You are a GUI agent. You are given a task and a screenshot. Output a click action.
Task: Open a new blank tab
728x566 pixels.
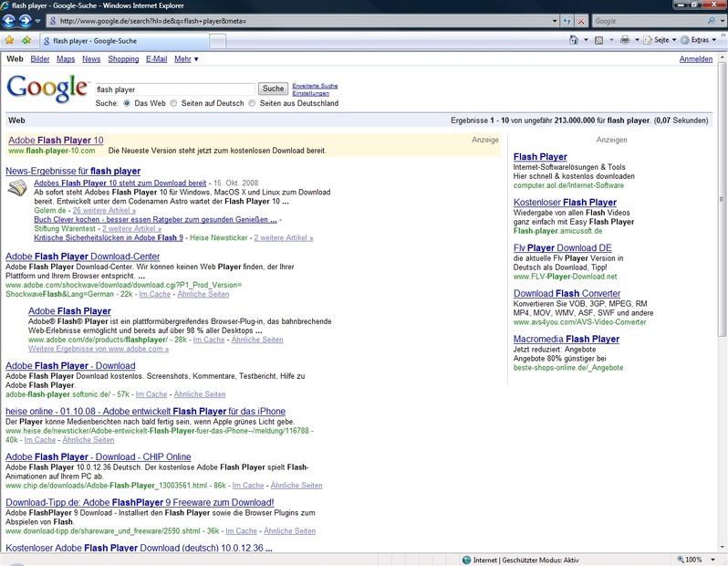pos(218,41)
